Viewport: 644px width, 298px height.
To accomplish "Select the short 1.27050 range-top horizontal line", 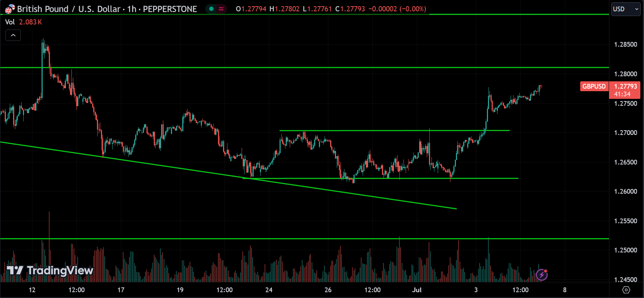I will pyautogui.click(x=394, y=131).
